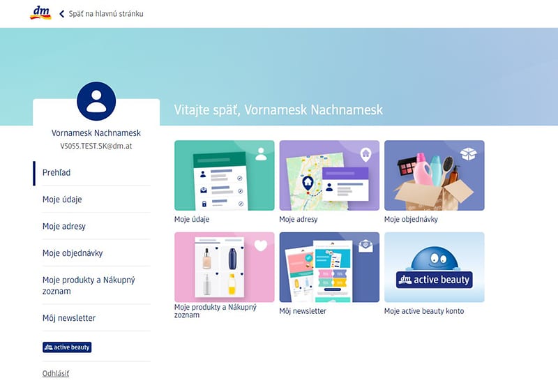Select Môj newsletter in sidebar

tap(69, 318)
